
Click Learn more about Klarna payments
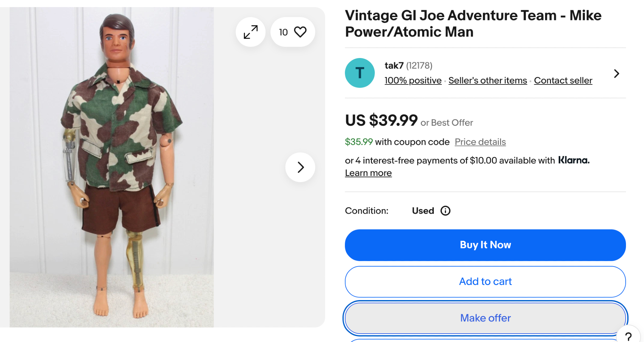tap(368, 173)
